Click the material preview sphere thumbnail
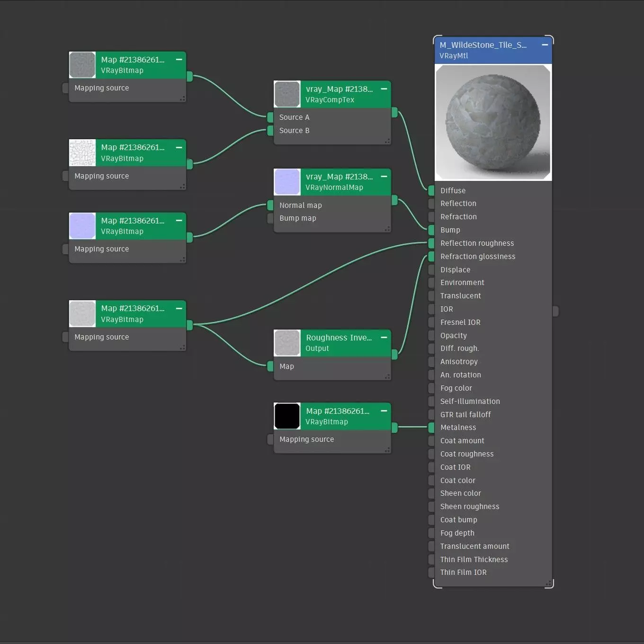Screen dimensions: 644x644 (493, 123)
